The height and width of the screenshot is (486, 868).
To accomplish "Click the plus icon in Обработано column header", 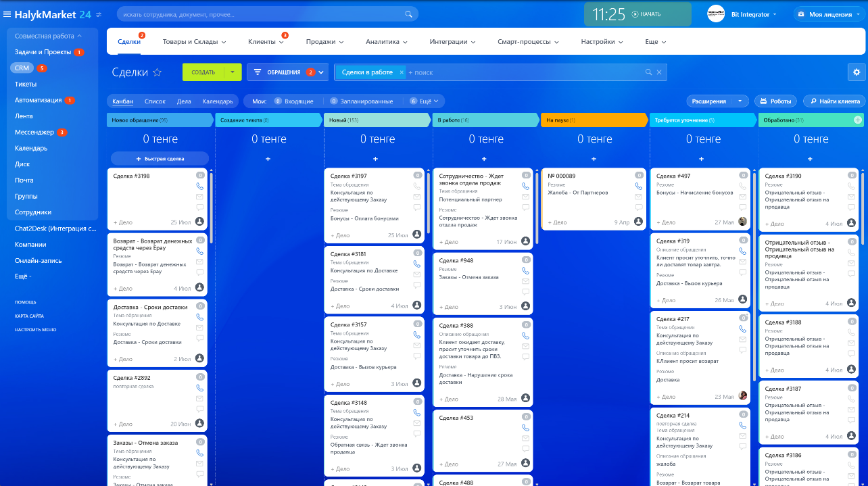I will pos(858,120).
